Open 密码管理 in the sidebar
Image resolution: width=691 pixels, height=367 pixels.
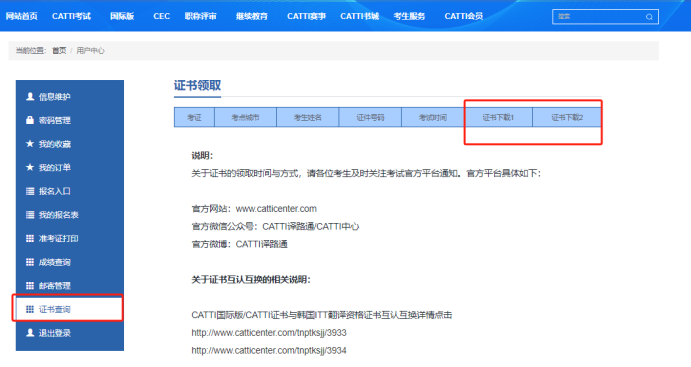(x=55, y=120)
